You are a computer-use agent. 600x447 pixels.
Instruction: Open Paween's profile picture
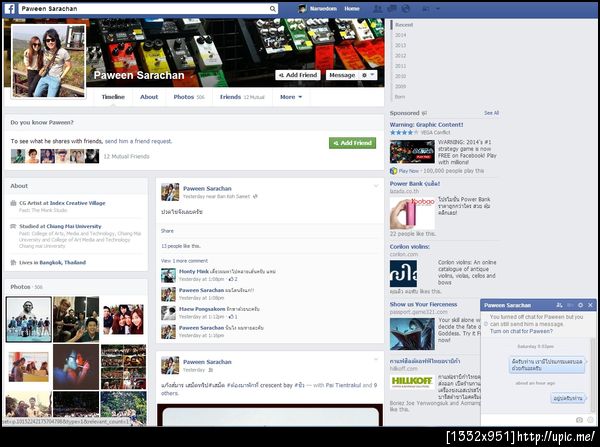coord(49,61)
